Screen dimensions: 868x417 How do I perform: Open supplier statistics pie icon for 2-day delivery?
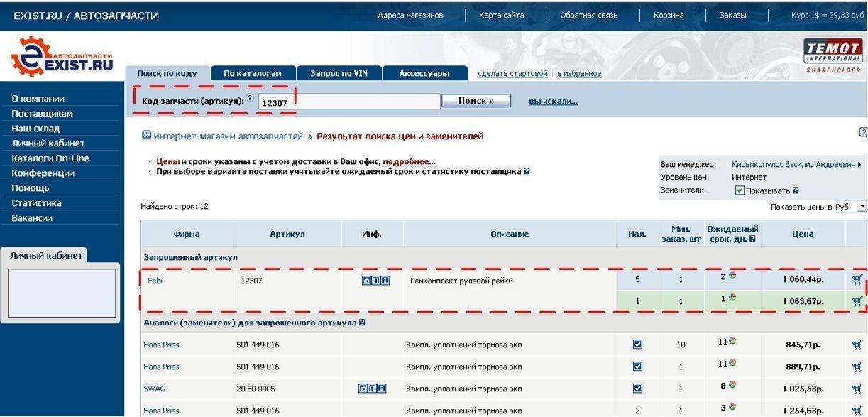[x=732, y=276]
